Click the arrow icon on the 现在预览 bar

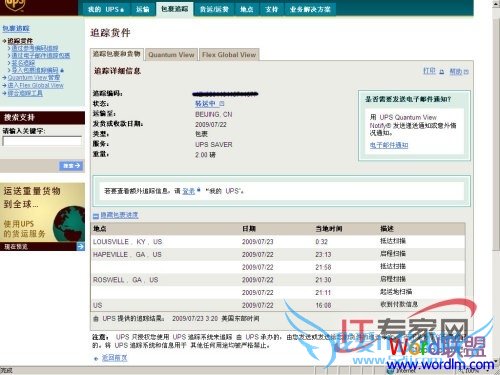(80, 246)
